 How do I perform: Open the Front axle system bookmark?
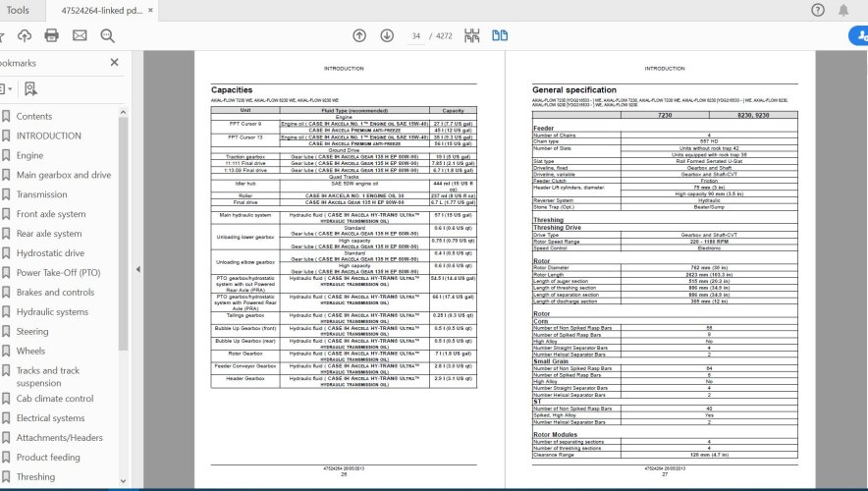point(51,214)
